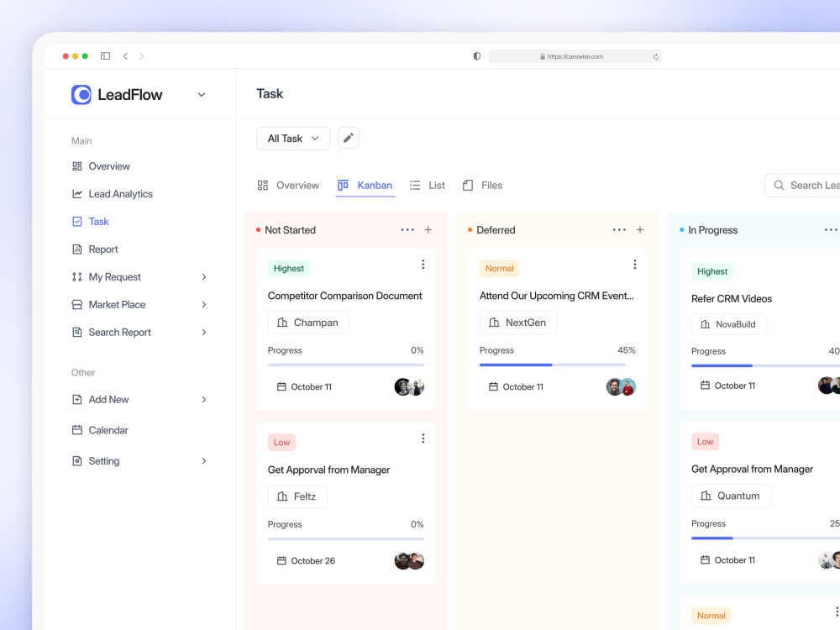Open Get Approval from Manager Quantum card
This screenshot has height=630, width=840.
coord(752,470)
